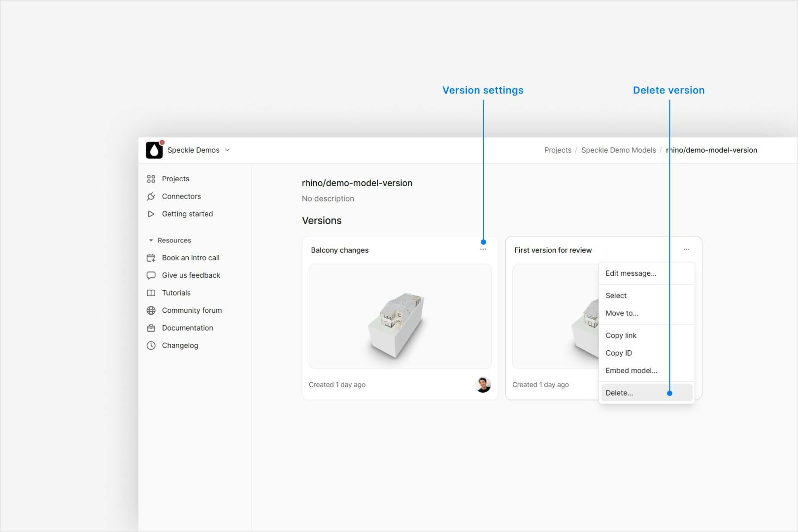This screenshot has width=798, height=532.
Task: Click rhino/demo-model-version breadcrumb
Action: point(712,150)
